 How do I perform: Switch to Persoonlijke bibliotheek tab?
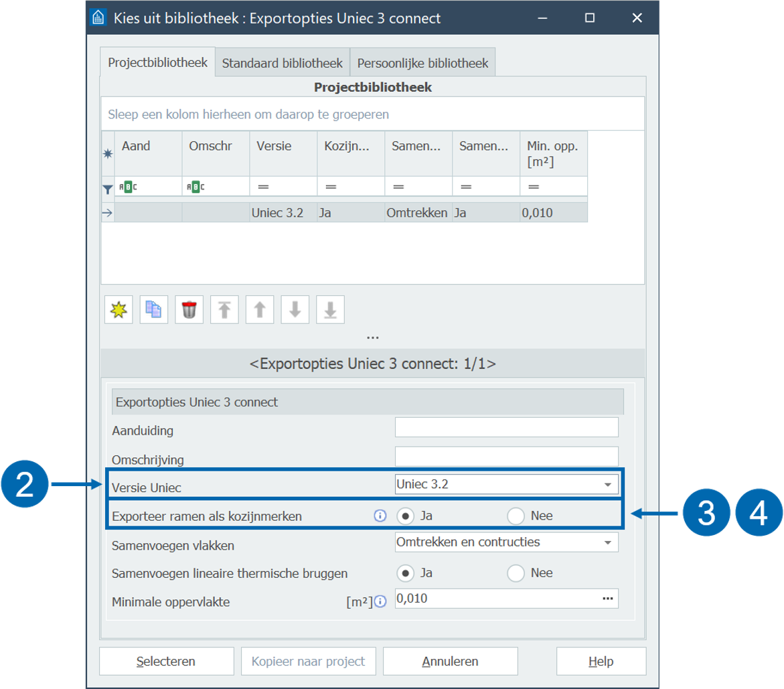point(422,64)
